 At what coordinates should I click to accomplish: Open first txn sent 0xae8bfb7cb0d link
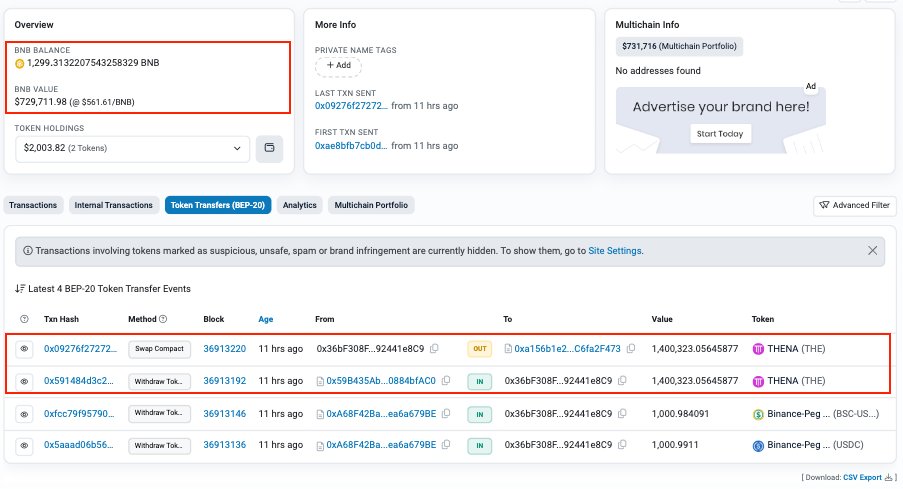pos(351,146)
